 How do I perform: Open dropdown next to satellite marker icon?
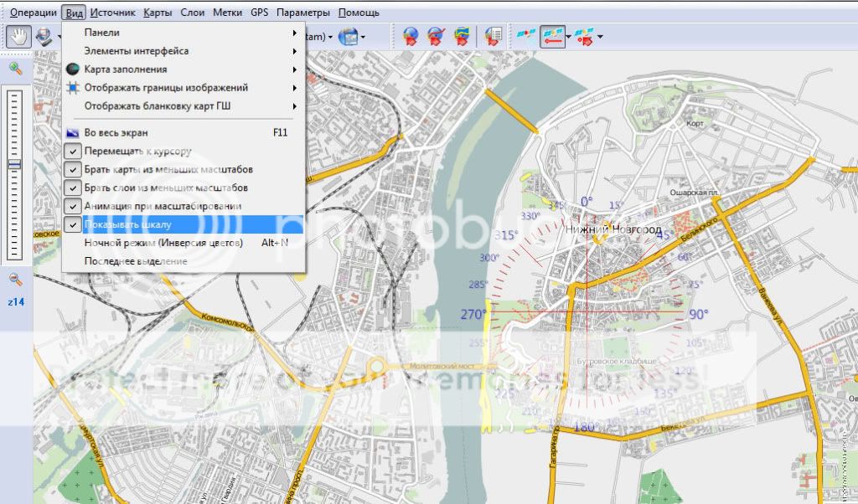click(x=600, y=37)
